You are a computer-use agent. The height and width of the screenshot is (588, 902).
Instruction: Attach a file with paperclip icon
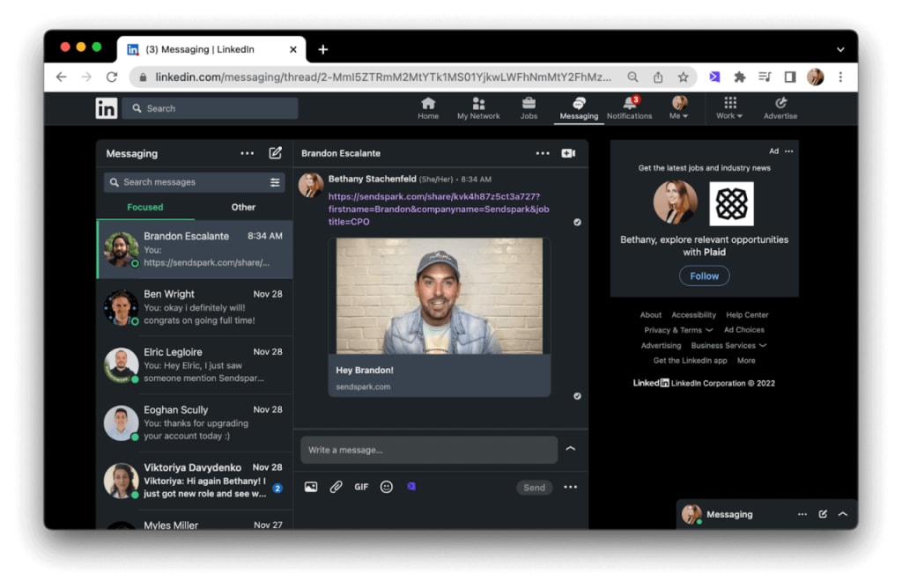pos(336,488)
